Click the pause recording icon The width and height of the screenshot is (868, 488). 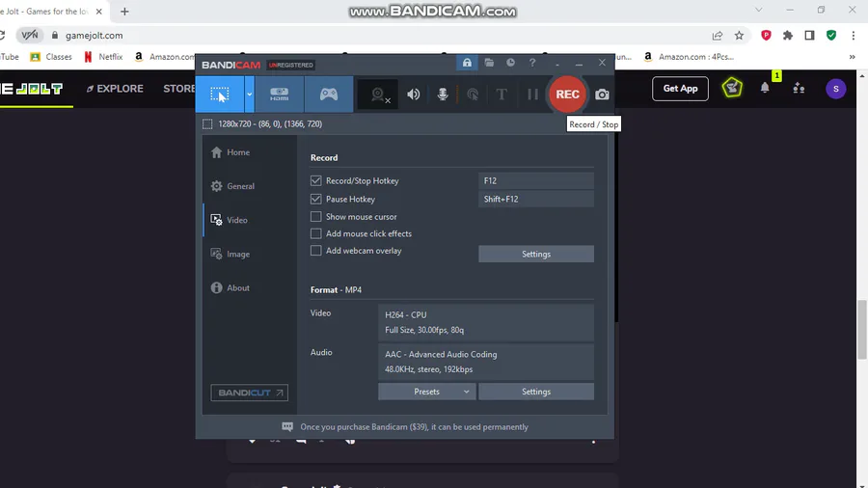tap(532, 95)
